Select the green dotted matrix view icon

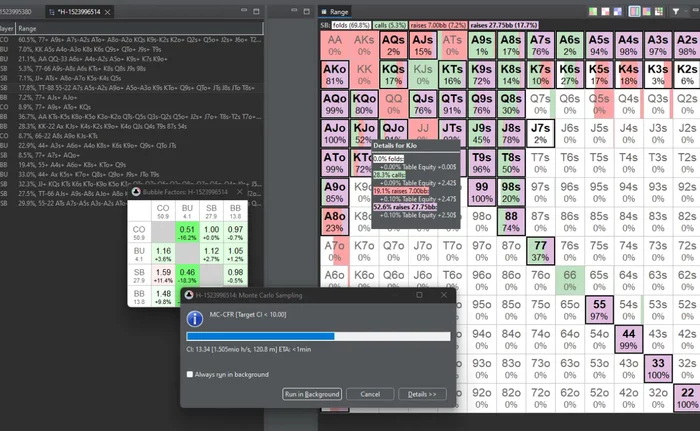(x=659, y=12)
